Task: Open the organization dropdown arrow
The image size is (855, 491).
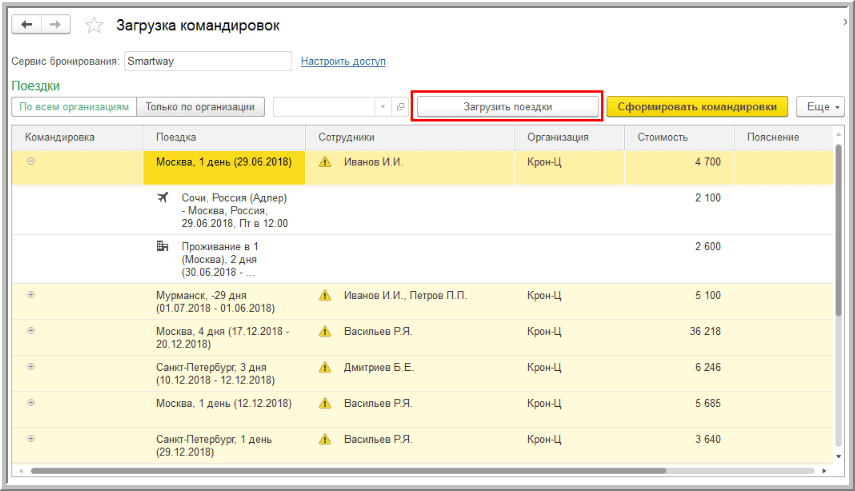Action: (x=383, y=107)
